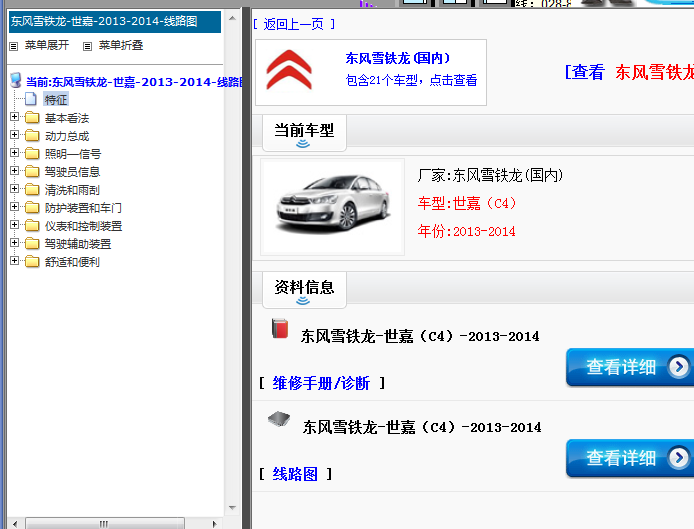Expand the 驾驶员信息 tree node

pos(14,171)
